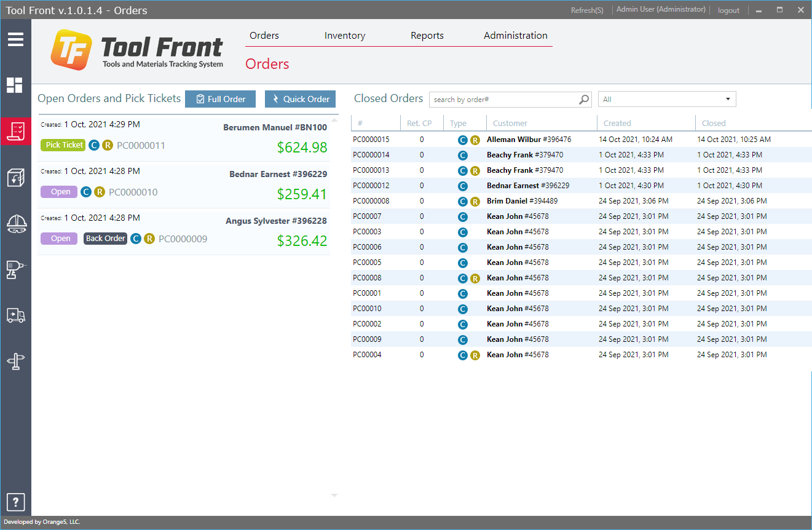Open the hard hat workers icon
This screenshot has width=812, height=530.
tap(15, 224)
